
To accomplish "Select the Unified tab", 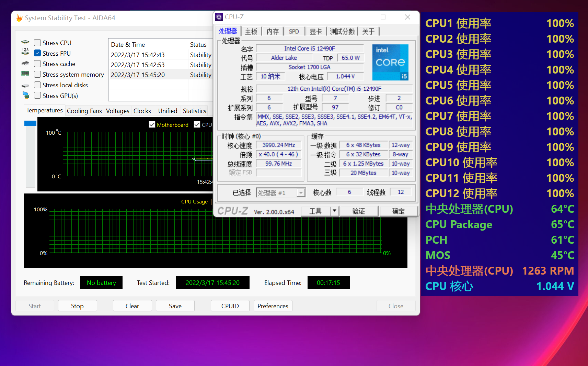I will [168, 111].
